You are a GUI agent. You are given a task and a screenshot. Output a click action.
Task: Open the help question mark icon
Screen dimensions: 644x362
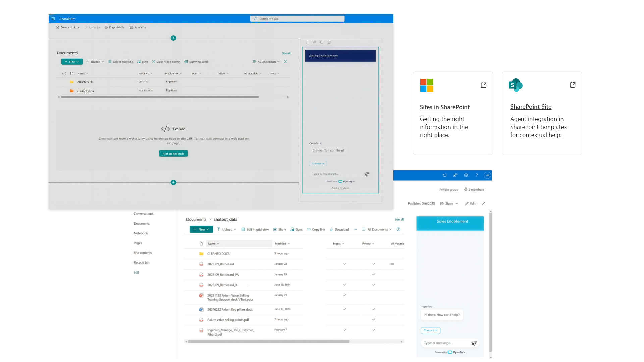476,175
